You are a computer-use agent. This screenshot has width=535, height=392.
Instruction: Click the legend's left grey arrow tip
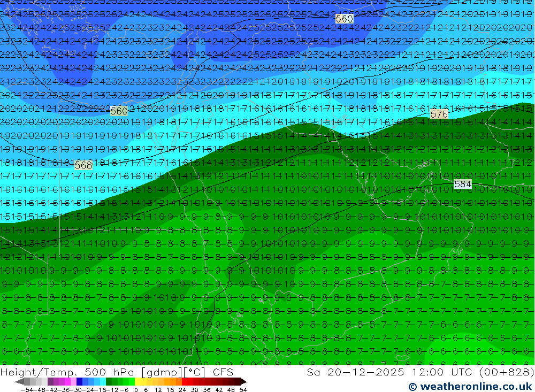point(19,382)
